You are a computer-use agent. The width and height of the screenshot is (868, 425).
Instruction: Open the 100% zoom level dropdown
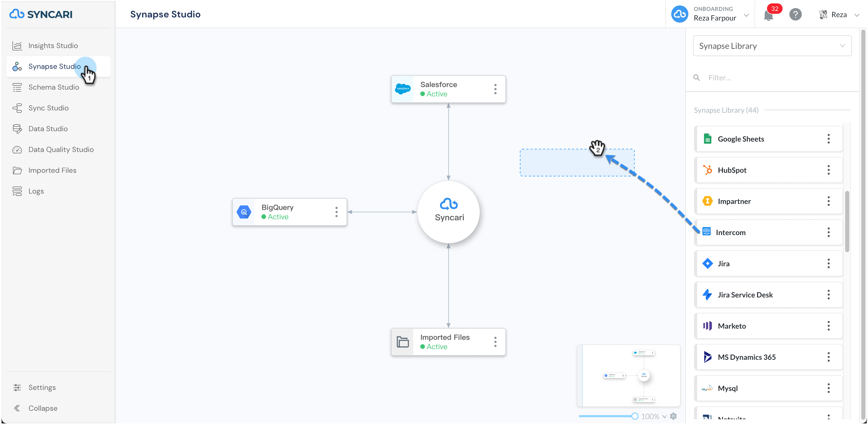pos(654,417)
